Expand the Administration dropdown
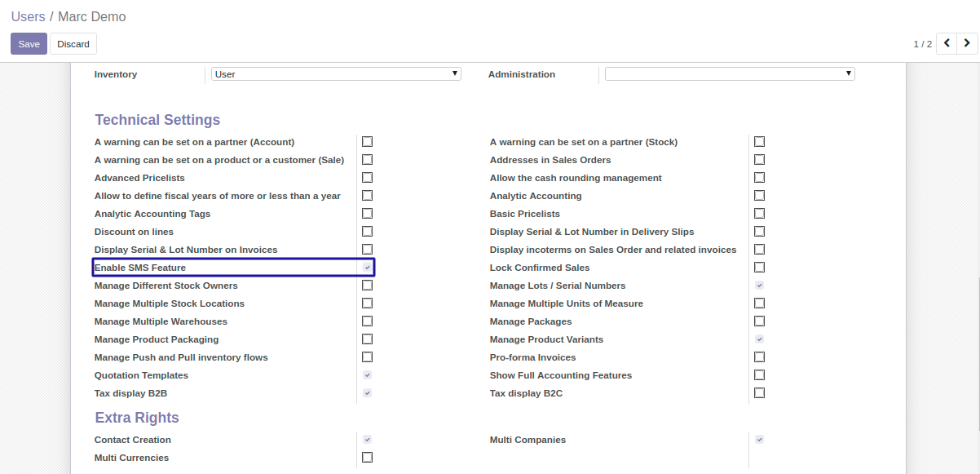This screenshot has width=980, height=474. (729, 74)
